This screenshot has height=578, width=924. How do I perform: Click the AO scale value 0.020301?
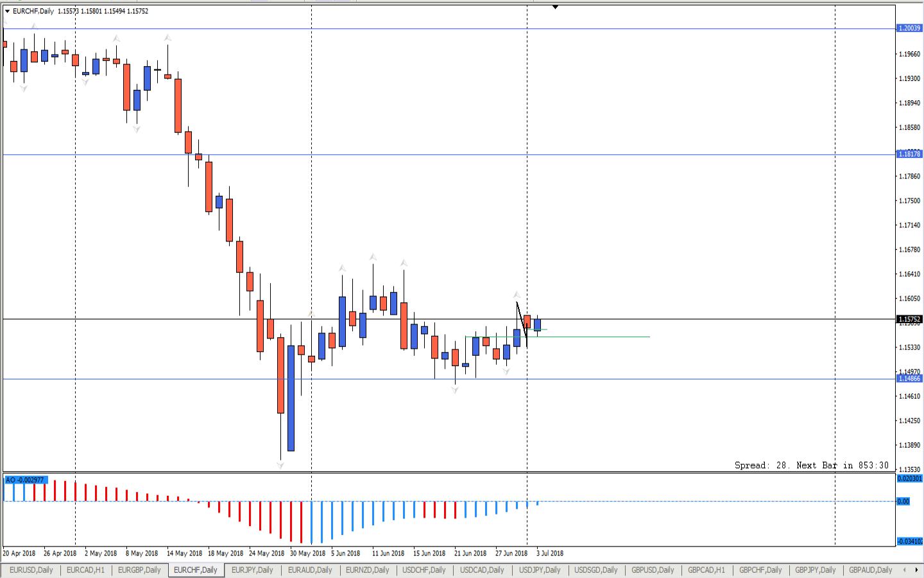(910, 478)
